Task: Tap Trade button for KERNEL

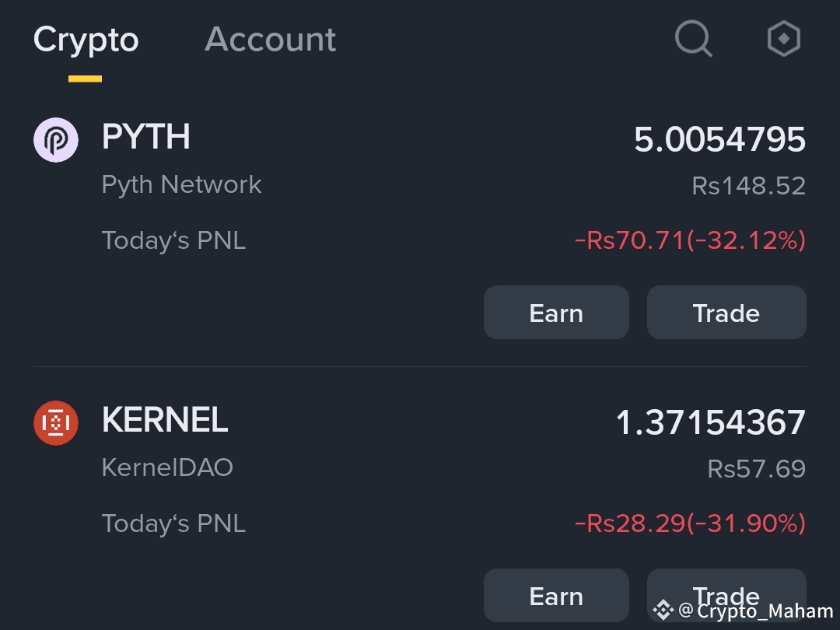Action: tap(726, 595)
